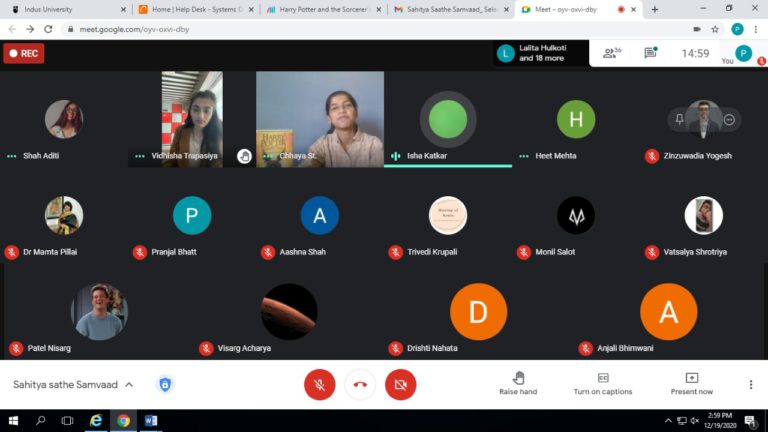
Task: Open the host controls shield icon
Action: 165,384
